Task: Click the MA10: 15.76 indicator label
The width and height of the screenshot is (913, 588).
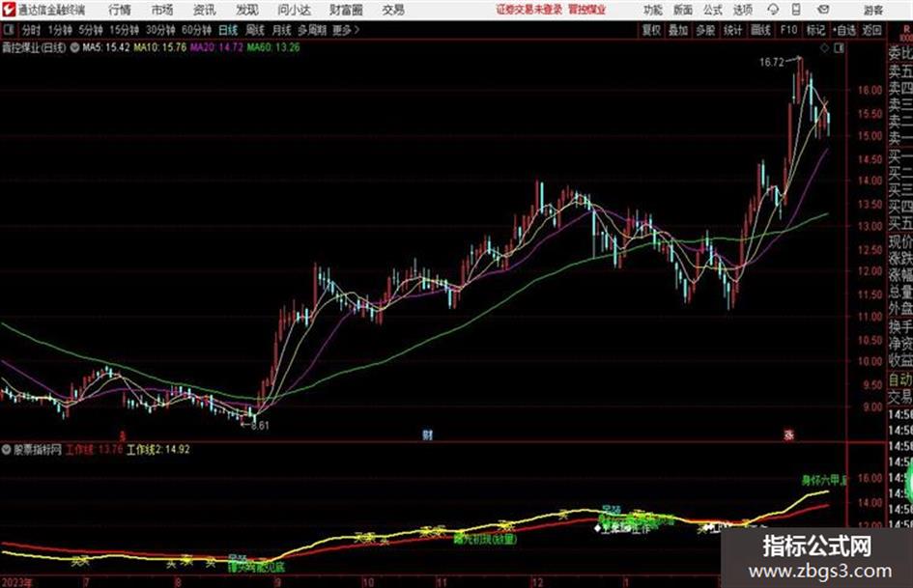Action: [160, 47]
